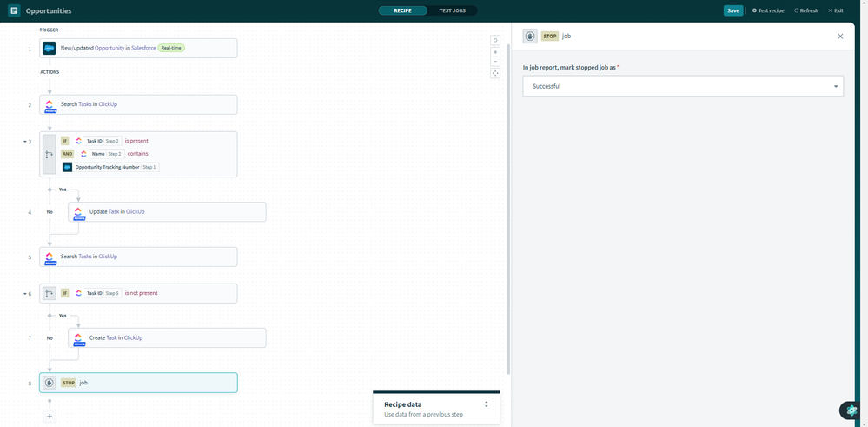Click the stop hand icon in step 8
This screenshot has width=868, height=427.
click(x=50, y=383)
